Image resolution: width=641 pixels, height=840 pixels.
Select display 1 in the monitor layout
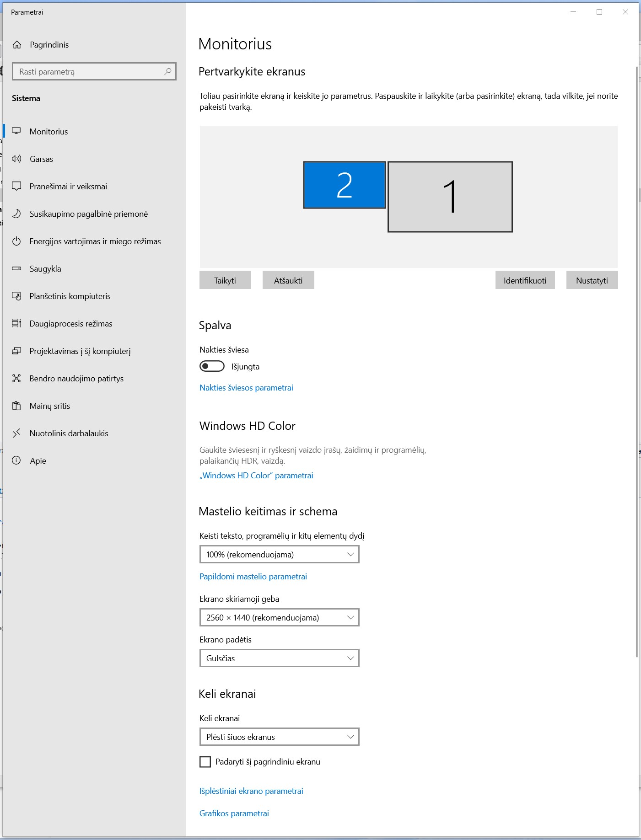[x=450, y=197]
